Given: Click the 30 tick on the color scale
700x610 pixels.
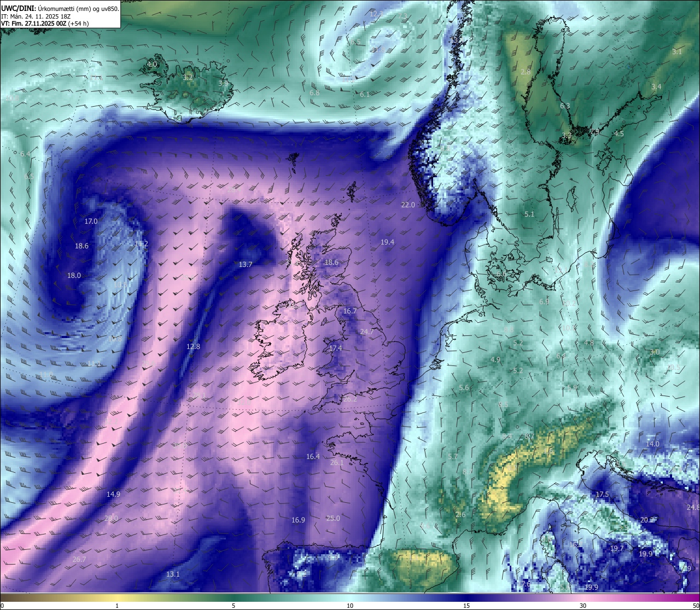Looking at the screenshot, I should 583,606.
